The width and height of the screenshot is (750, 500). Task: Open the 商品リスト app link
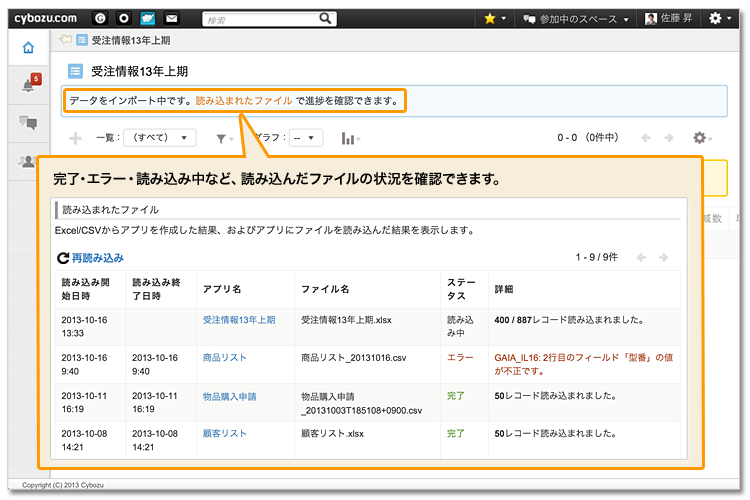pyautogui.click(x=225, y=357)
